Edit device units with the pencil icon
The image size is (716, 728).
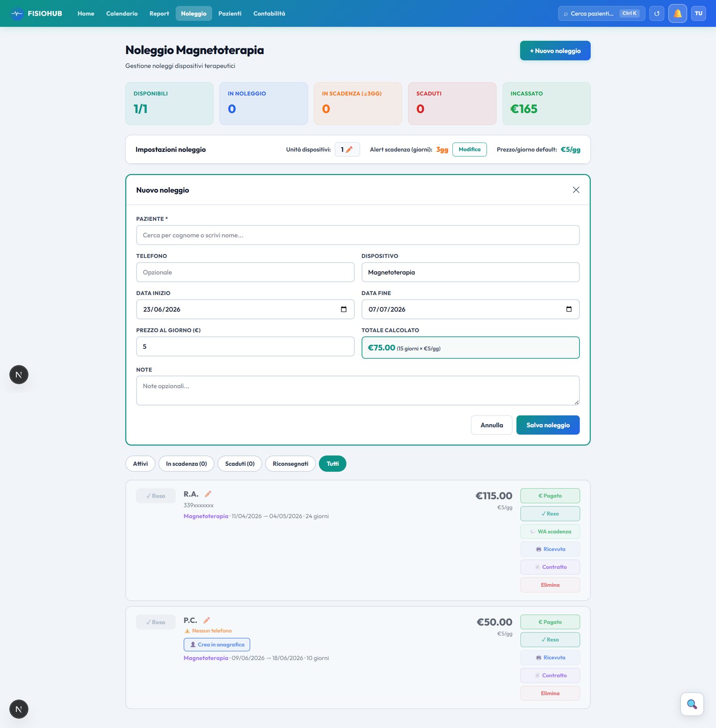coord(349,150)
